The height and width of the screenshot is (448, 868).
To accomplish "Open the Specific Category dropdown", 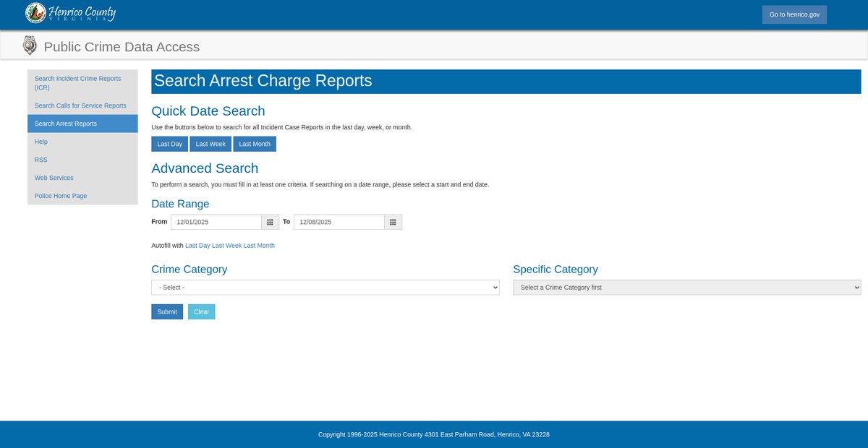I will (686, 288).
